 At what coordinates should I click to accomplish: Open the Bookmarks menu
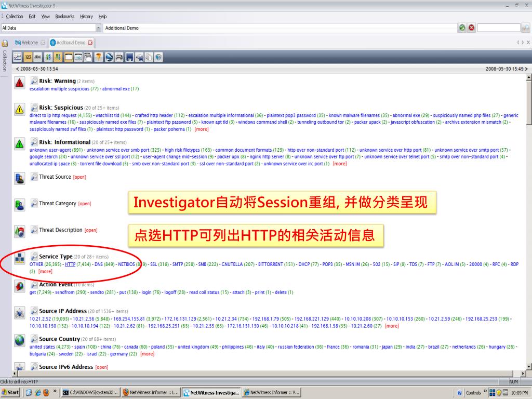click(x=64, y=16)
